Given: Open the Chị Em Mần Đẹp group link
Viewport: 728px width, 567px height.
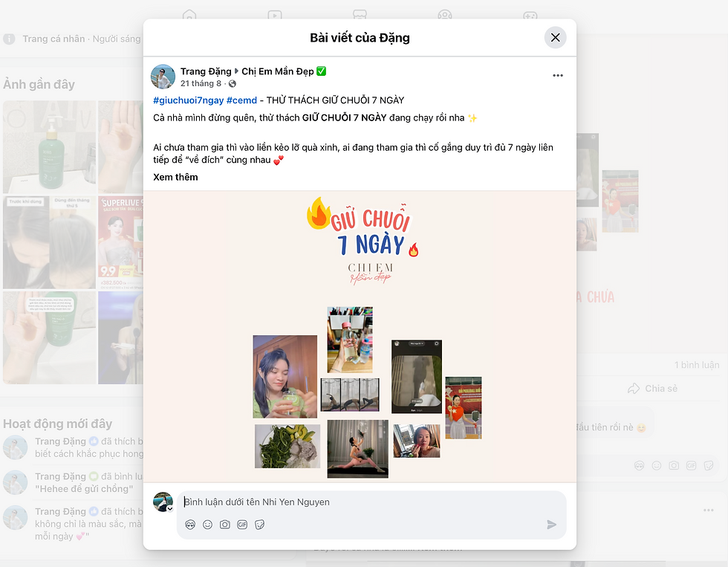Looking at the screenshot, I should click(x=278, y=71).
